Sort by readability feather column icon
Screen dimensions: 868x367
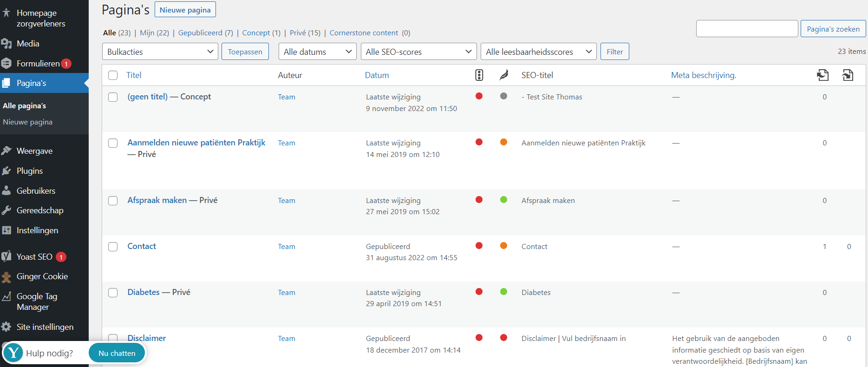pyautogui.click(x=504, y=75)
